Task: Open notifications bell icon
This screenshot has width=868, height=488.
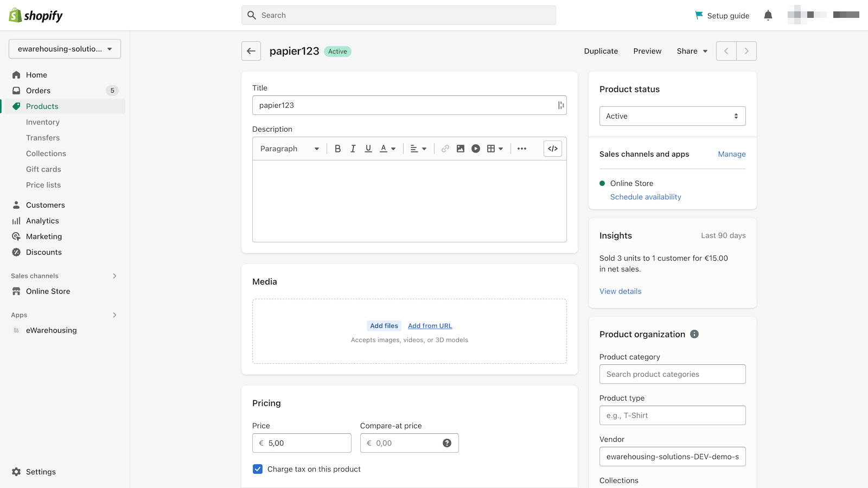Action: point(768,15)
